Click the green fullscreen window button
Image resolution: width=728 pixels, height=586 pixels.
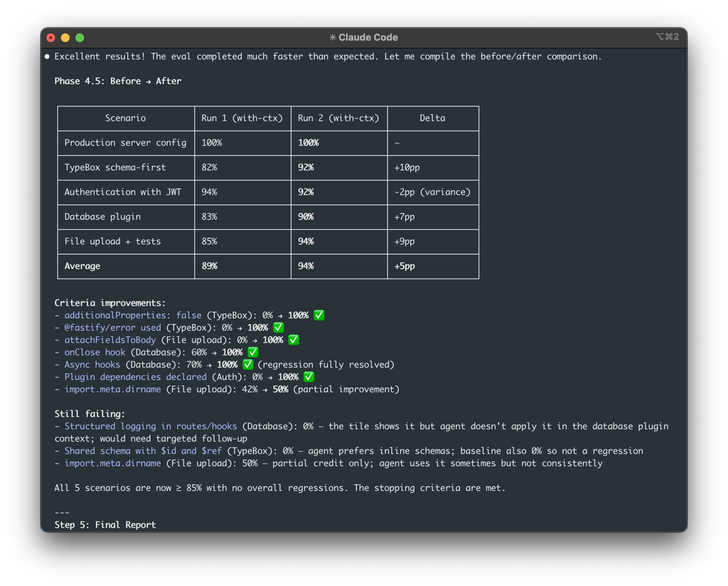(x=80, y=38)
